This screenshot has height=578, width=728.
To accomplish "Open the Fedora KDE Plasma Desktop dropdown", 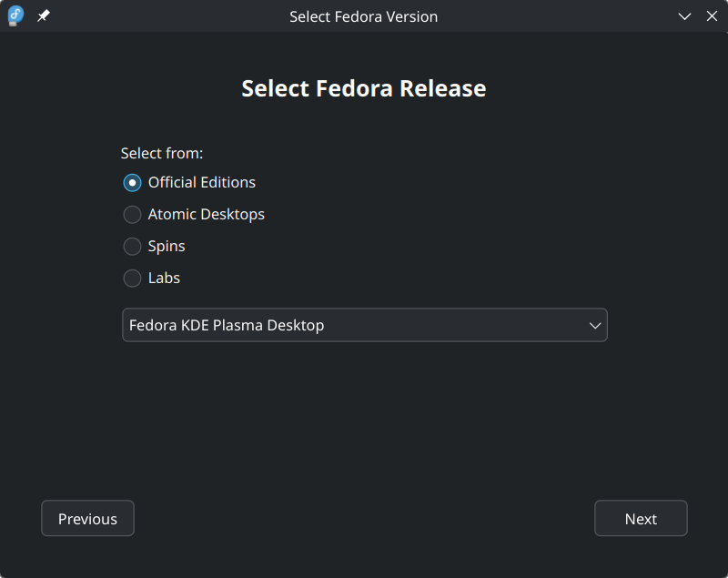I will [365, 325].
